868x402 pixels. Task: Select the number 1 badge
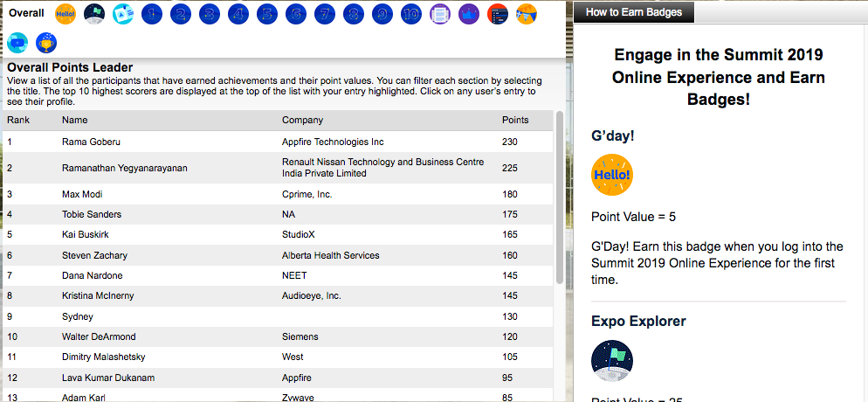click(152, 14)
